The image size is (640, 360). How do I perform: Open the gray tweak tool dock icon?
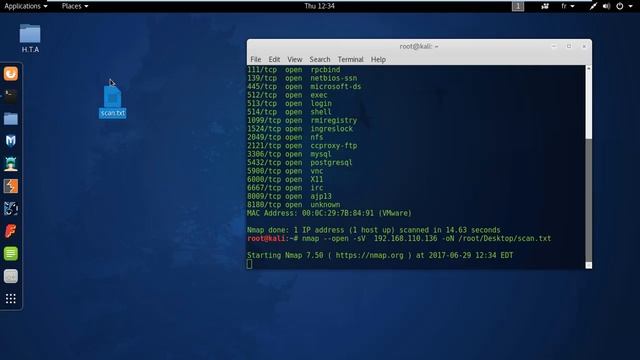coord(11,276)
